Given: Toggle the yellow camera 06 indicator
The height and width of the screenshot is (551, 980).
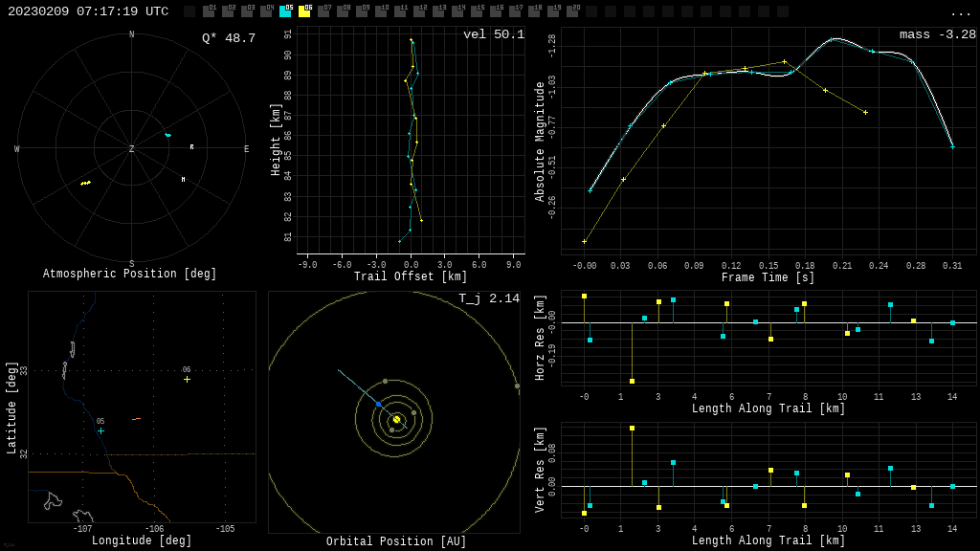Looking at the screenshot, I should point(304,11).
